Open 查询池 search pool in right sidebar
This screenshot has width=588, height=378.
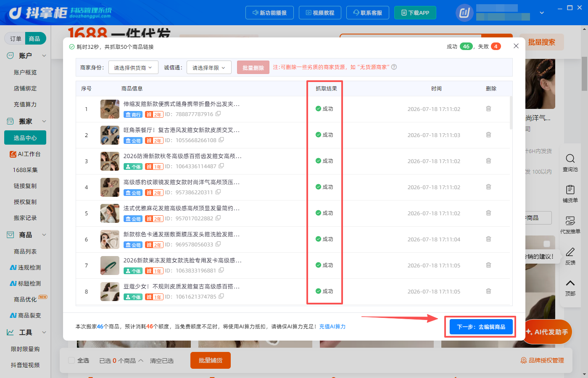570,163
